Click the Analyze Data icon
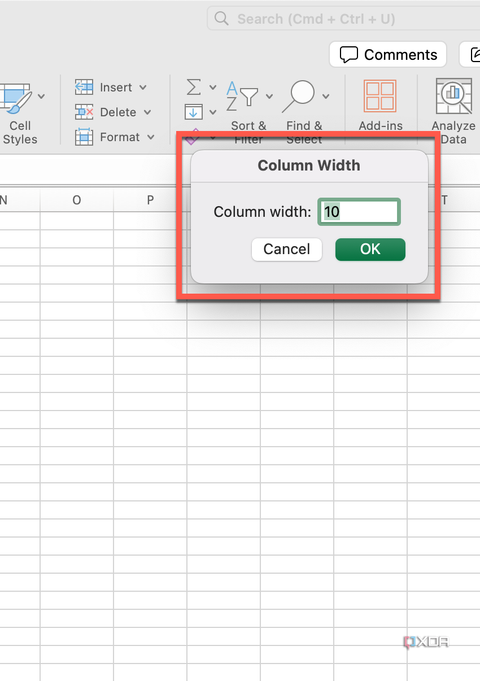Image resolution: width=480 pixels, height=681 pixels. (x=454, y=96)
